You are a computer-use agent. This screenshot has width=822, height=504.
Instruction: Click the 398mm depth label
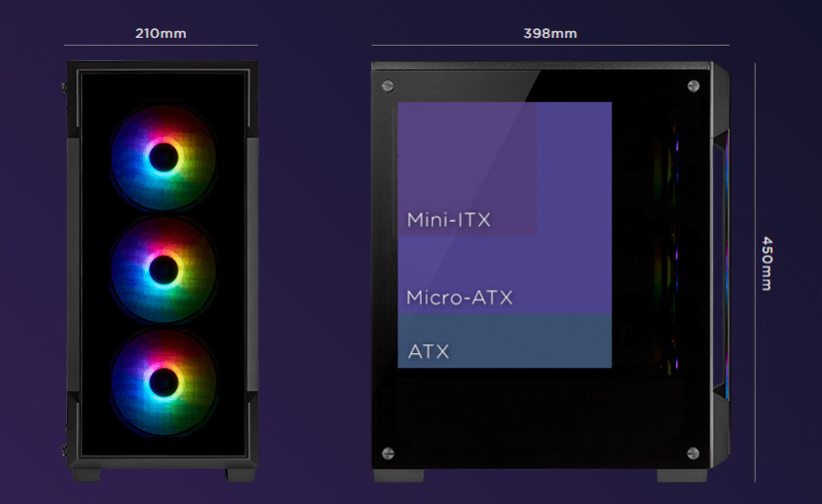(x=550, y=33)
